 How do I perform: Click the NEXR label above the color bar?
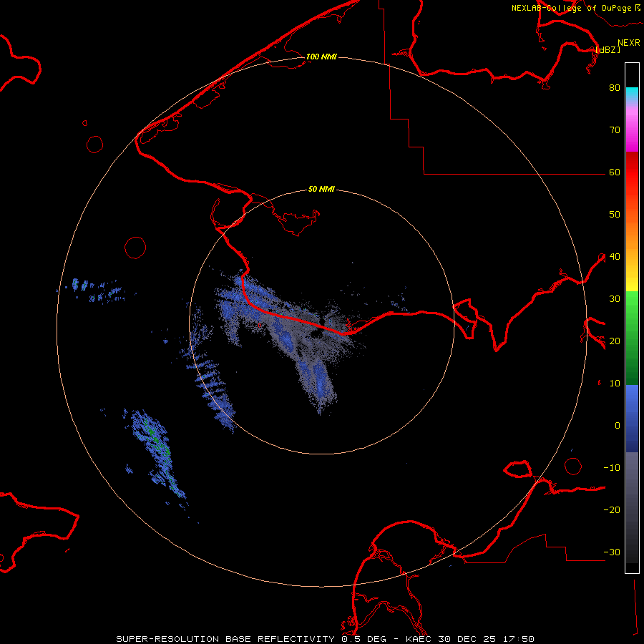click(x=628, y=43)
